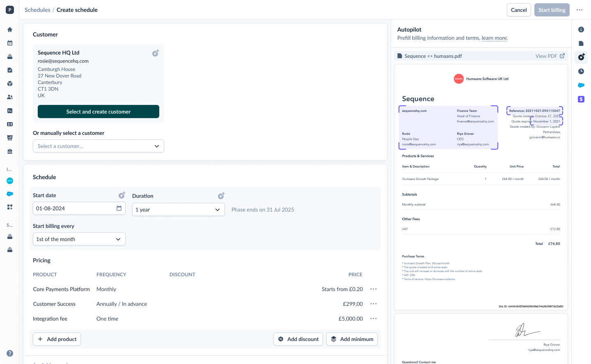
Task: Open the calendar picker in Start date
Action: [x=119, y=208]
